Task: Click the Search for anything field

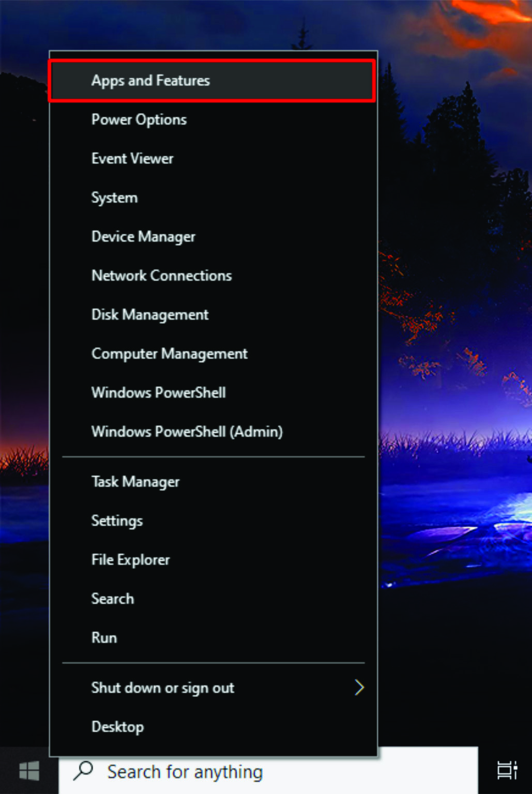Action: click(207, 771)
